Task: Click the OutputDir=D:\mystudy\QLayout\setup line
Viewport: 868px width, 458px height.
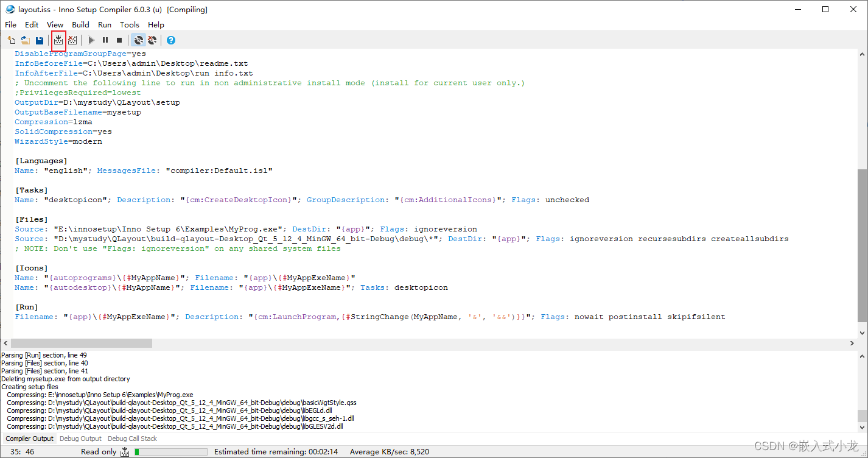Action: tap(97, 102)
